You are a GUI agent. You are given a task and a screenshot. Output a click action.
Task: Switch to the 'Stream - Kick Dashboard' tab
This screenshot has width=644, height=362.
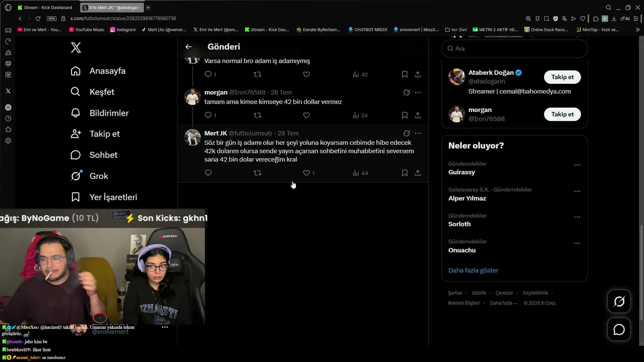[x=44, y=8]
